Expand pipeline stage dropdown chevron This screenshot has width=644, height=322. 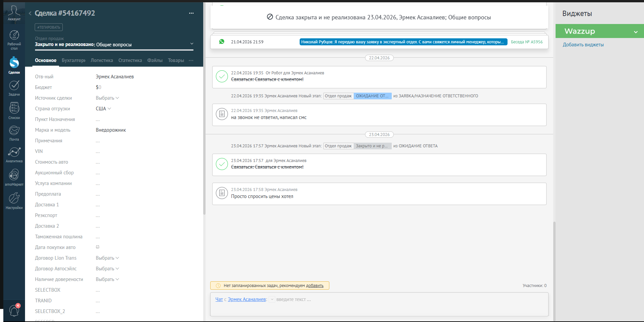tap(192, 44)
